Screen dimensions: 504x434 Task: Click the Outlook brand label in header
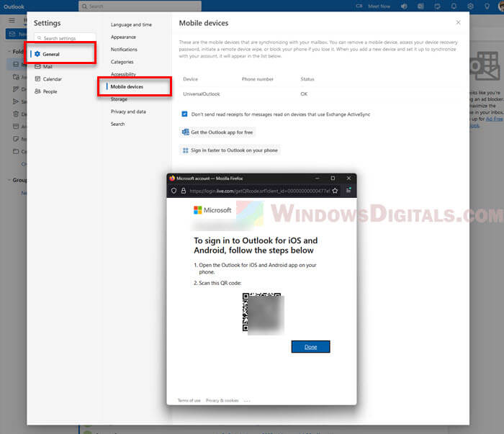[x=14, y=6]
